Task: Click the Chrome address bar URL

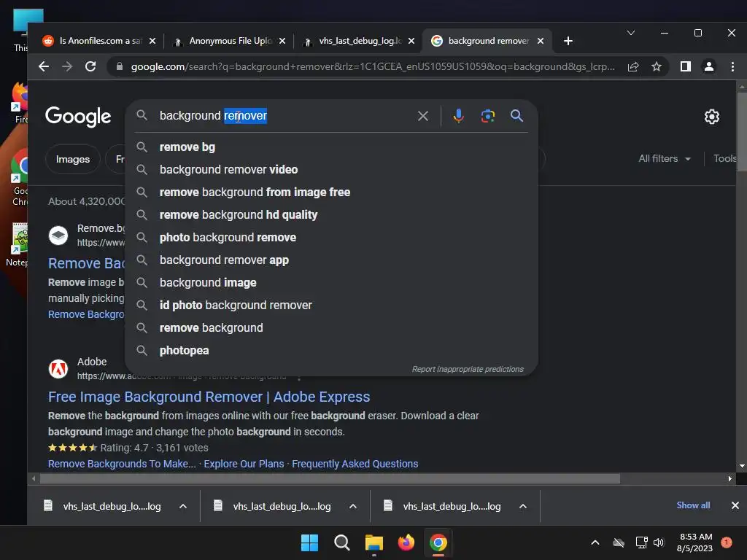Action: pos(373,66)
